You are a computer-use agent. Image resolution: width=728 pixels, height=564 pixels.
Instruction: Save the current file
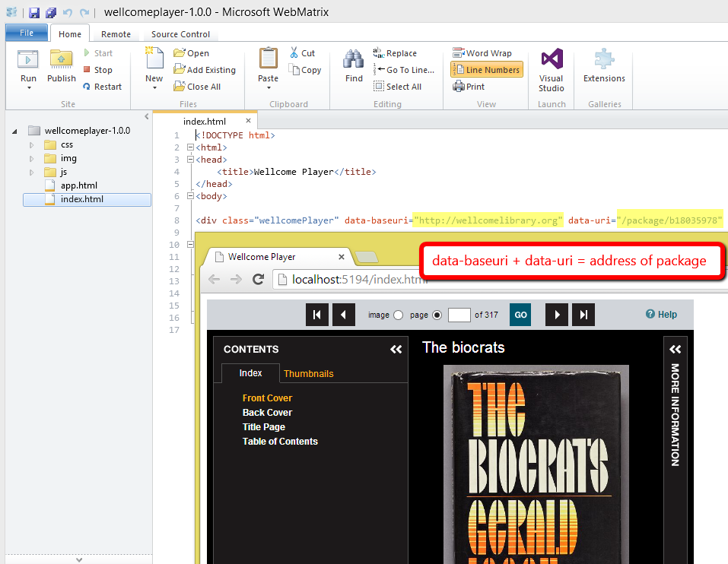(x=34, y=12)
